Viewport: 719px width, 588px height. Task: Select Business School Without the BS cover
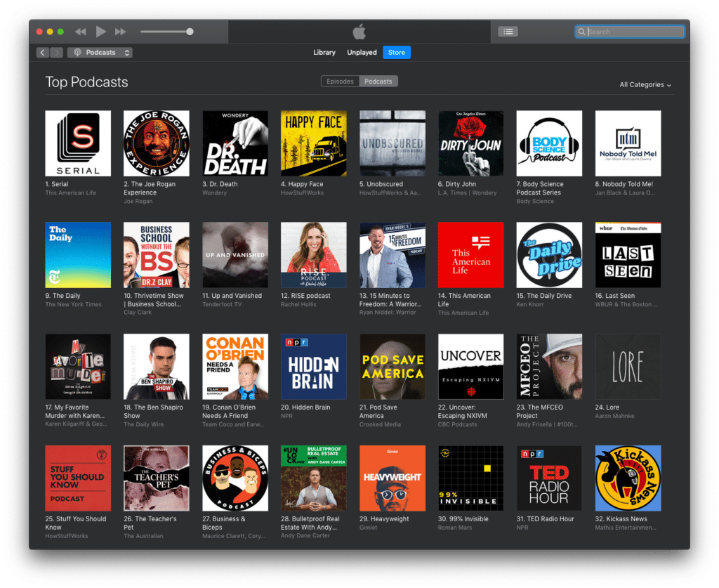[x=157, y=255]
